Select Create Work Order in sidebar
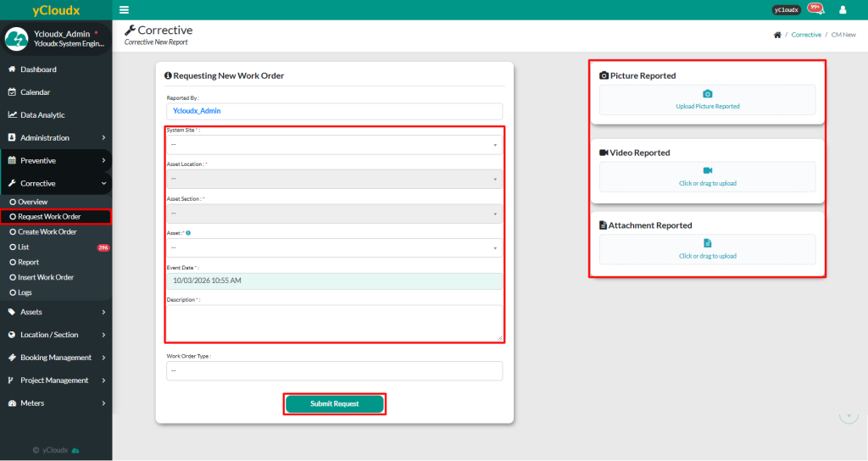 tap(47, 231)
